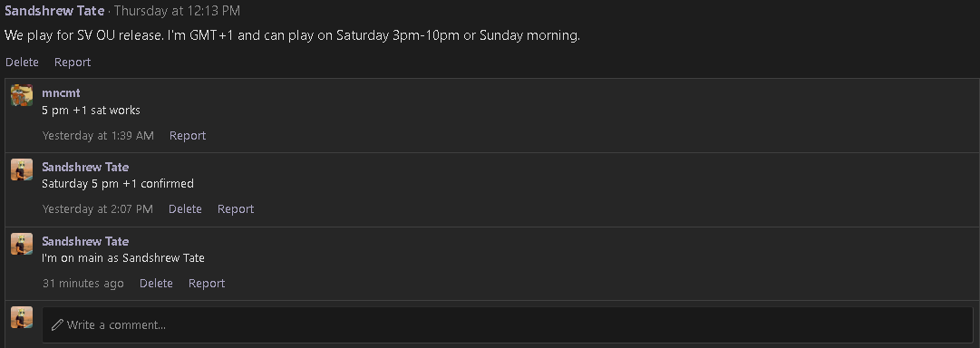Report the 'Saturday 5 pm +1 confirmed' comment
The image size is (980, 348).
(236, 209)
